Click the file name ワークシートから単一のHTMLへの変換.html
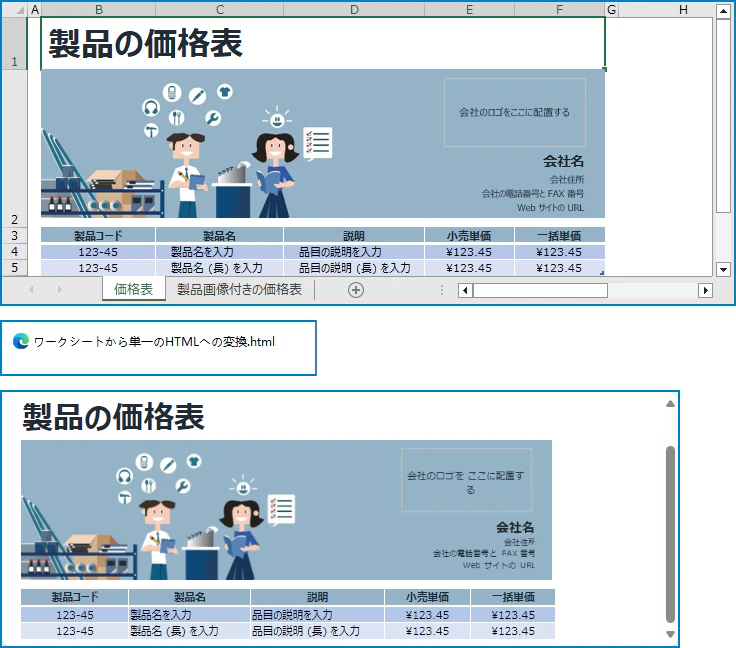 point(154,342)
